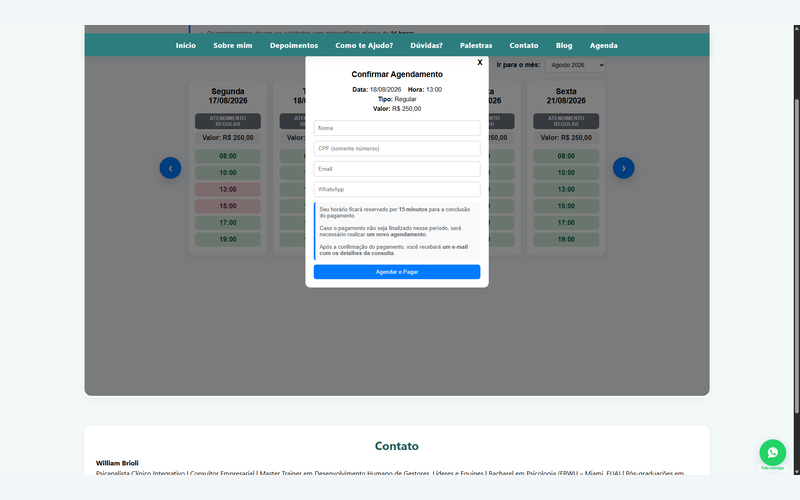Open Depoimentos in the navigation bar
Image resolution: width=800 pixels, height=500 pixels.
294,45
